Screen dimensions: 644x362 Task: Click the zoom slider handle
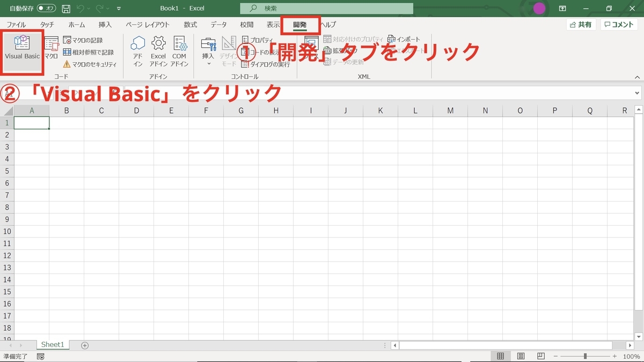(x=585, y=357)
